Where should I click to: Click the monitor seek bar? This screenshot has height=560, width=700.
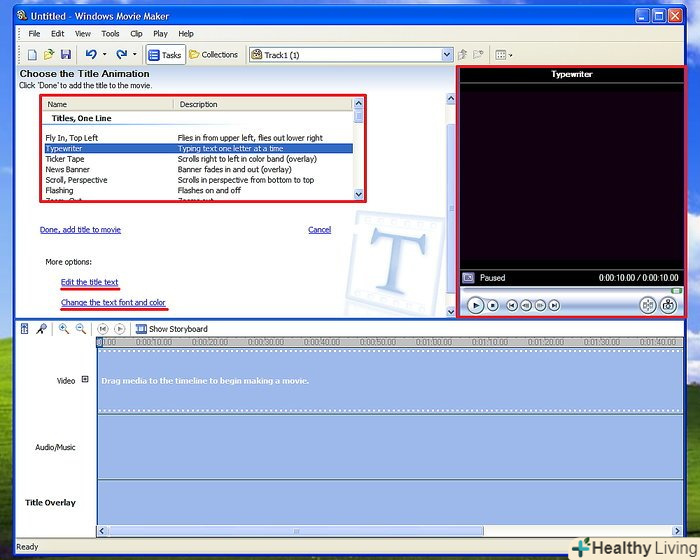click(x=571, y=291)
